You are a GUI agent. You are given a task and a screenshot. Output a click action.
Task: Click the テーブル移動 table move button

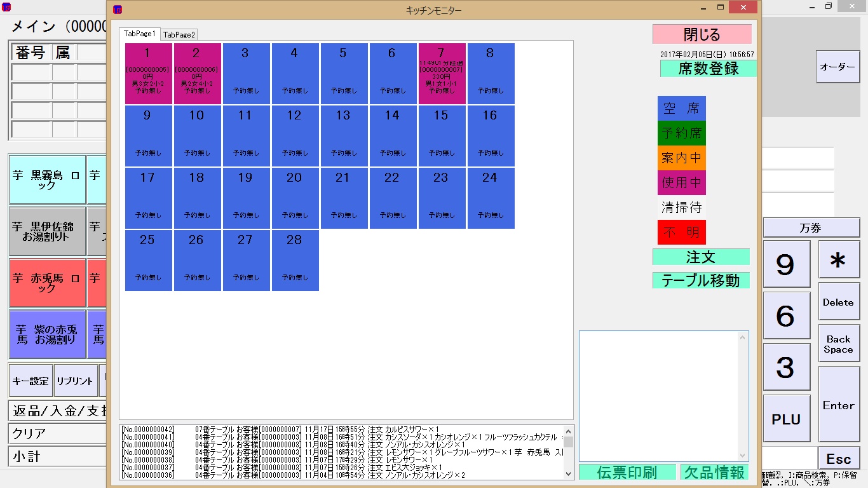pos(700,280)
